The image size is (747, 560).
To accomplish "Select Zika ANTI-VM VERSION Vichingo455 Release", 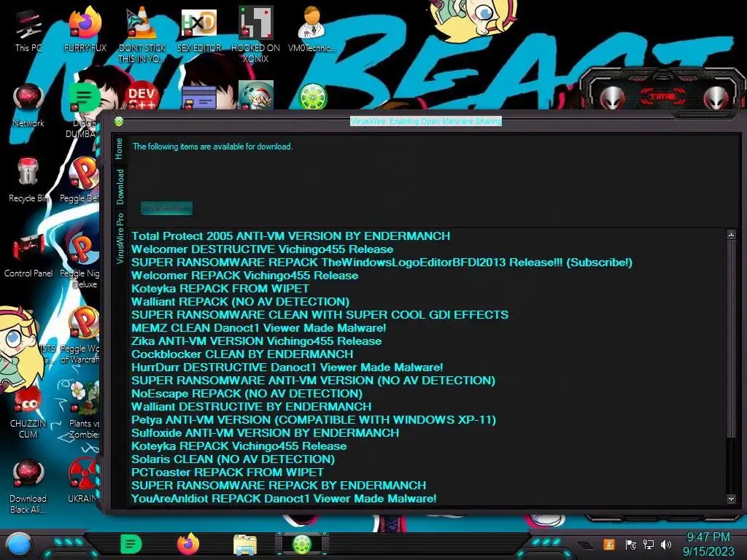I will pos(256,341).
